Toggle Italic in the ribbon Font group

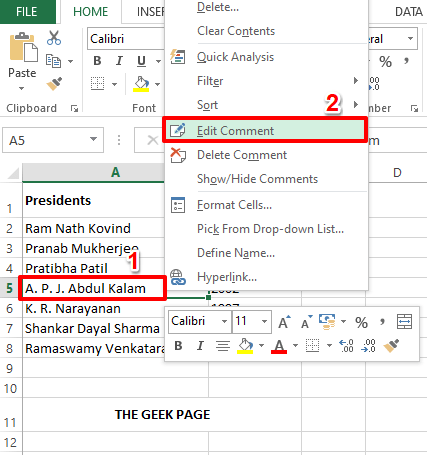point(119,61)
